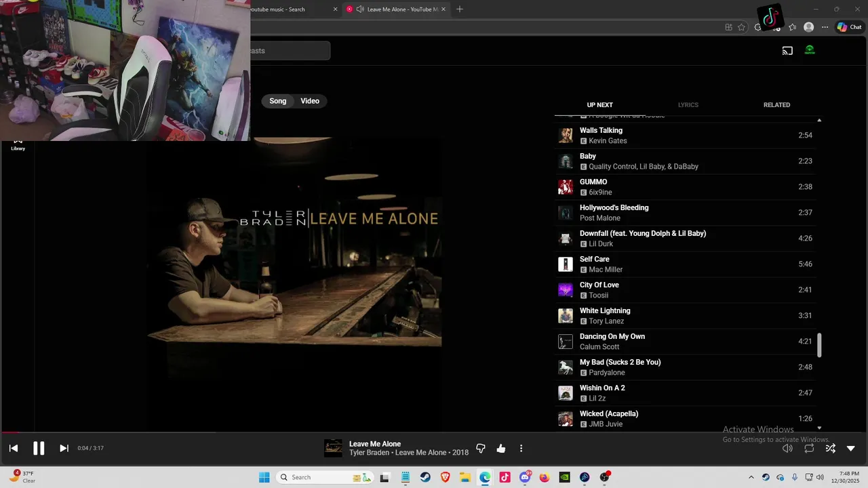Play Baby by Quality Control from queue
Screen dimensions: 868x488
(x=686, y=161)
